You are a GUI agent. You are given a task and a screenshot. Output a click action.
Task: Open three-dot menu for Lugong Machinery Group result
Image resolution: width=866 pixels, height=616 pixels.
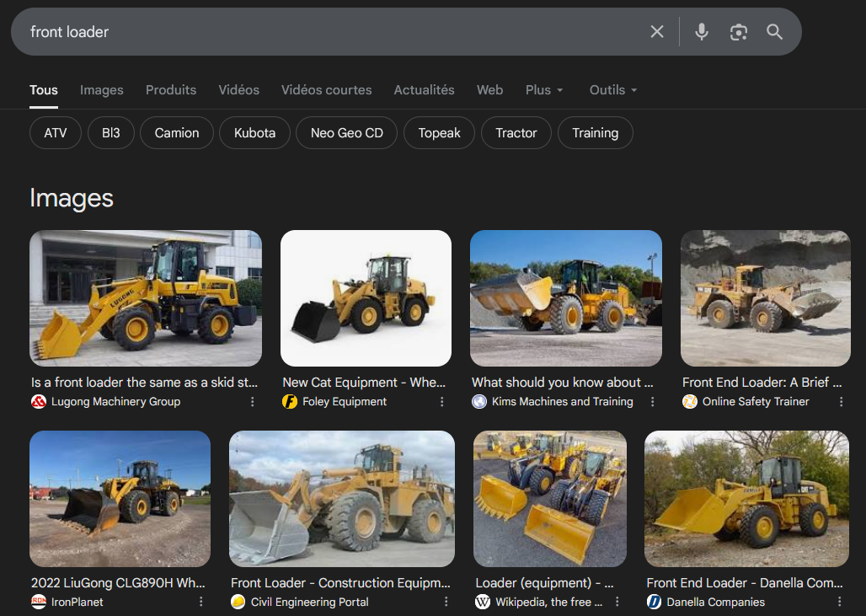[253, 402]
